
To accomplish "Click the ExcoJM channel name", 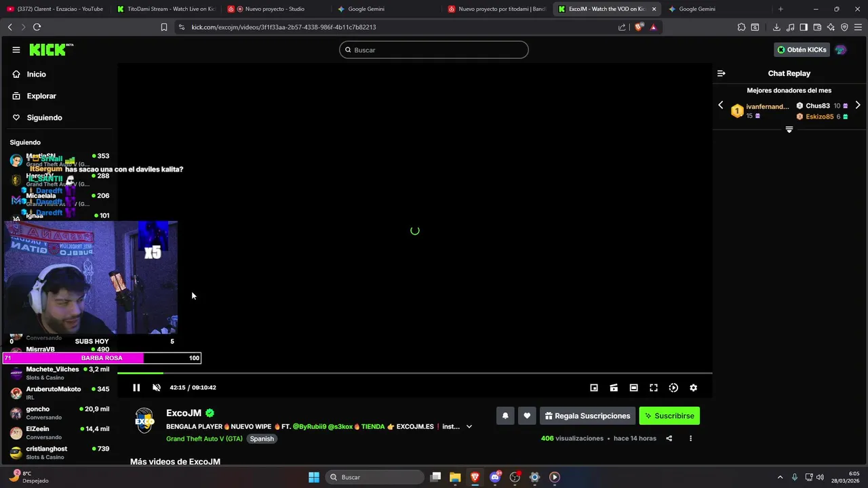I will 184,413.
